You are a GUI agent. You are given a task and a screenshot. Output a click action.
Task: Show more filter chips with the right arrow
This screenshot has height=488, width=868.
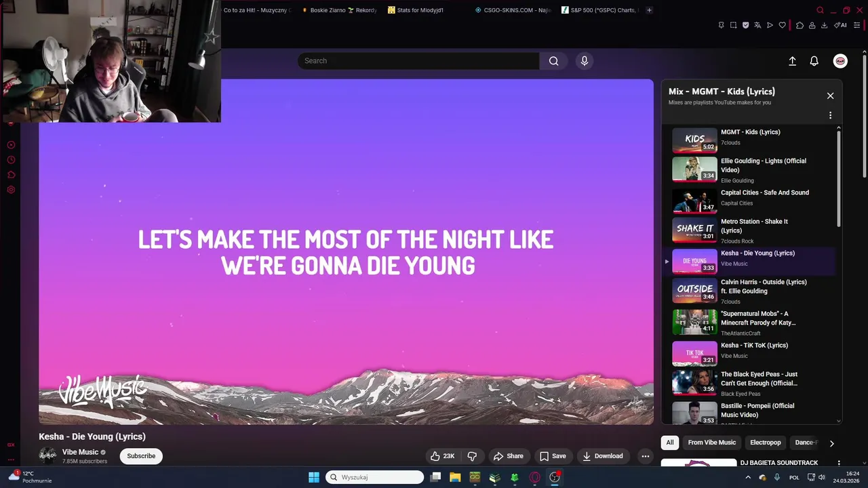[x=831, y=443]
